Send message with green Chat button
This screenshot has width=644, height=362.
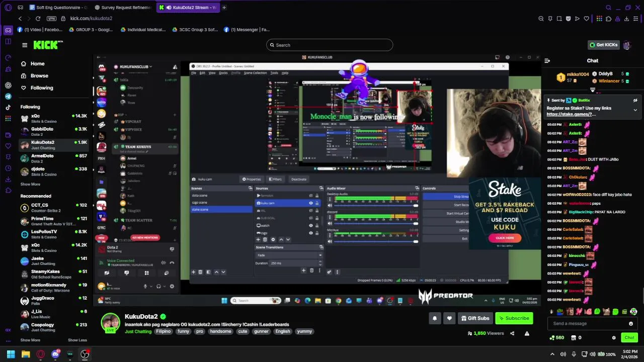coord(629,338)
